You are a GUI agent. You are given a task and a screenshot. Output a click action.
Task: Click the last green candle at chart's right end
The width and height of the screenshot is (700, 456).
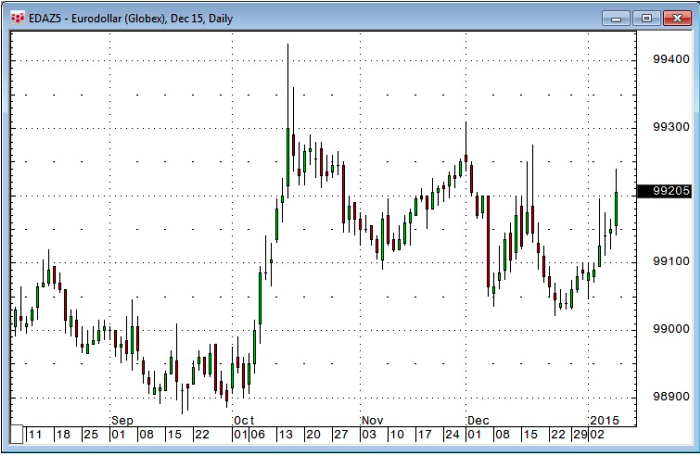click(x=617, y=209)
